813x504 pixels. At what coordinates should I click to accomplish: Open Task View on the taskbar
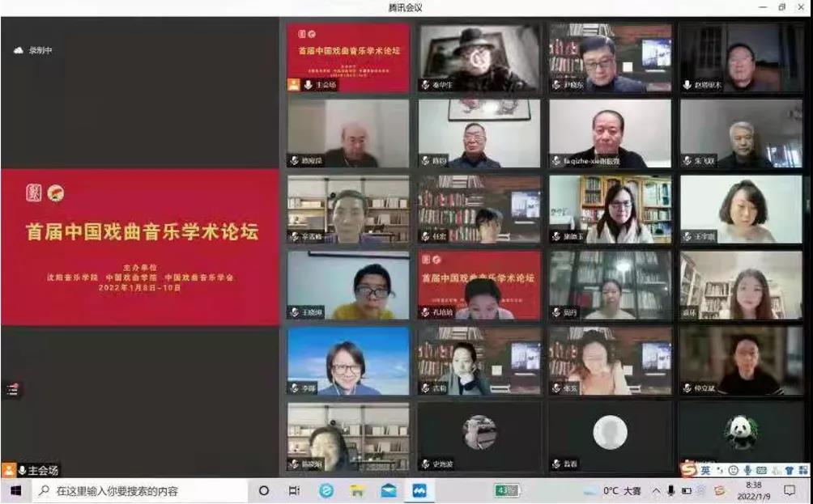(x=294, y=491)
